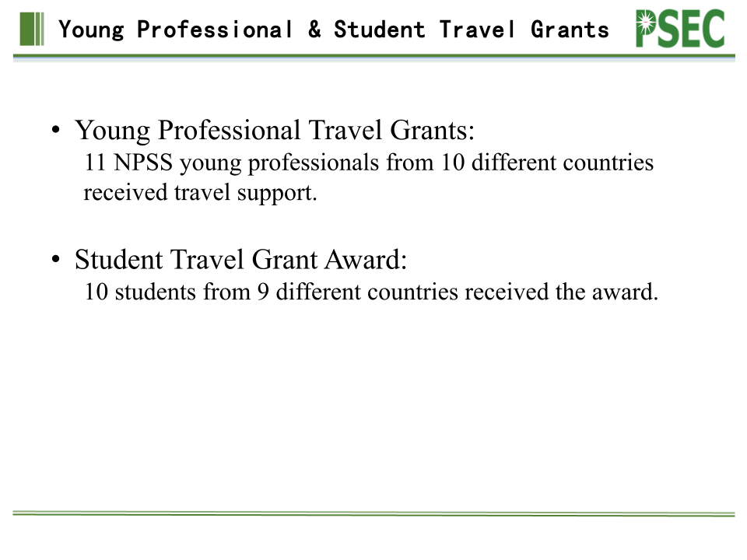747x560 pixels.
Task: Click the PSEC logo
Action: click(x=680, y=29)
